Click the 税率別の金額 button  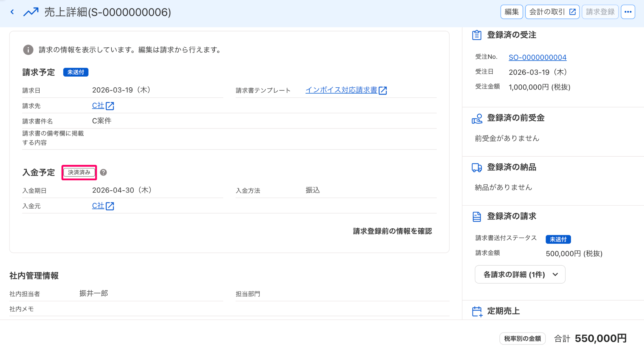[522, 339]
